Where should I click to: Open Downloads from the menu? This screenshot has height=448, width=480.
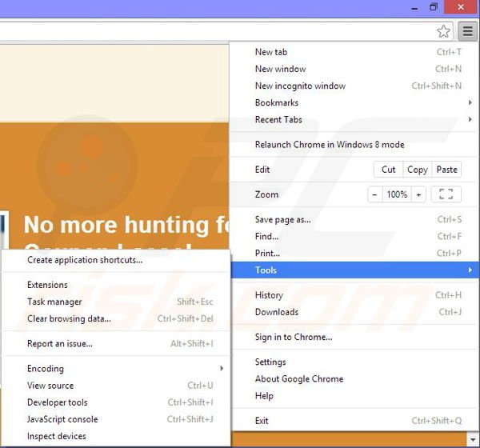(354, 312)
